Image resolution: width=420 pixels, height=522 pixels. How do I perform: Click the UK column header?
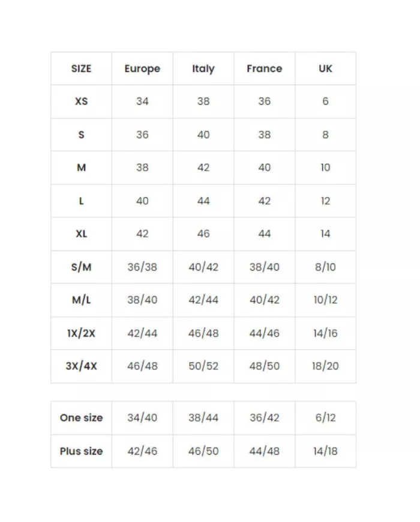(325, 68)
